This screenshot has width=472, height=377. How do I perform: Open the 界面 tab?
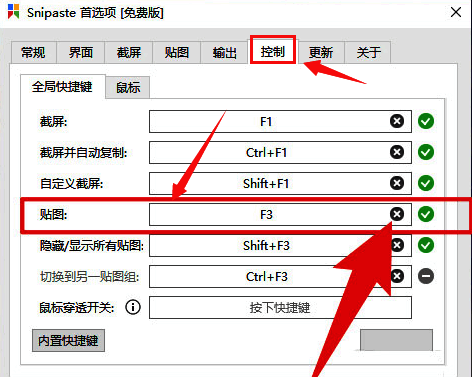81,52
